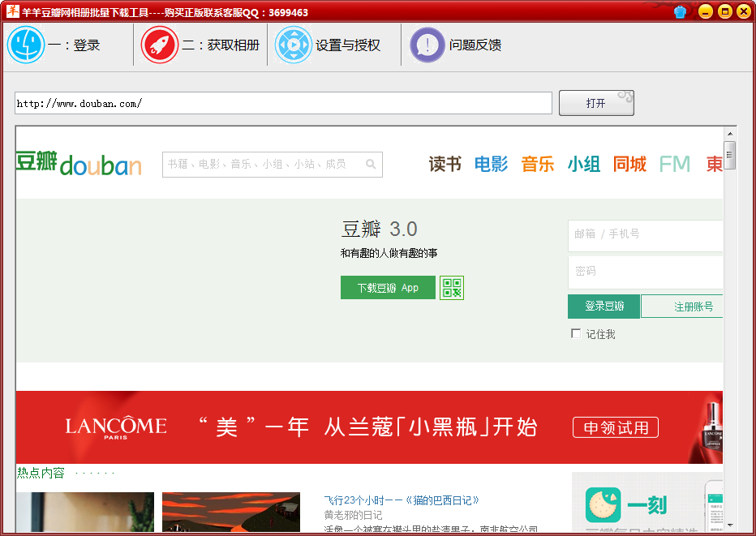Click 下载豆瓣 App button
Image resolution: width=756 pixels, height=536 pixels.
(x=388, y=288)
